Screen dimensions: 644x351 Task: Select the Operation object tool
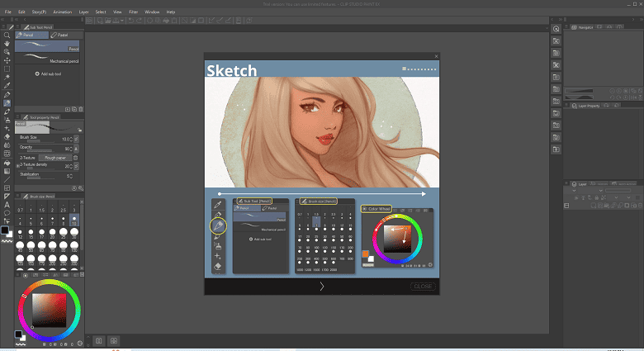(7, 52)
